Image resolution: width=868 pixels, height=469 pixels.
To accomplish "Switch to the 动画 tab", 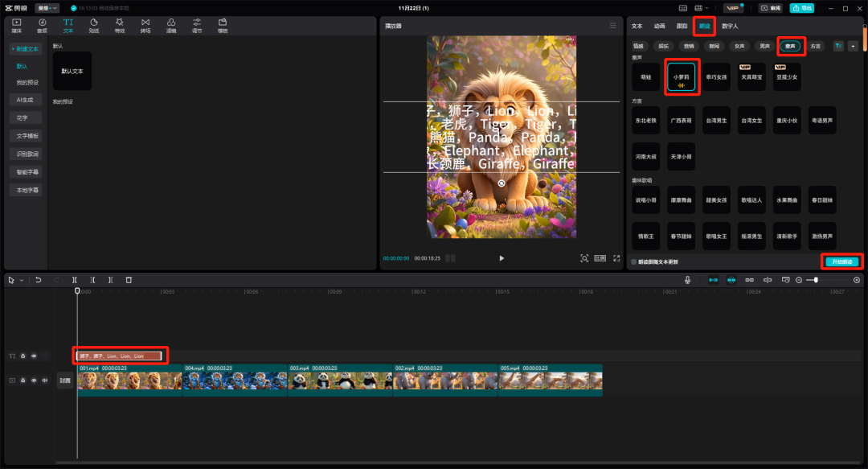I will [x=659, y=27].
